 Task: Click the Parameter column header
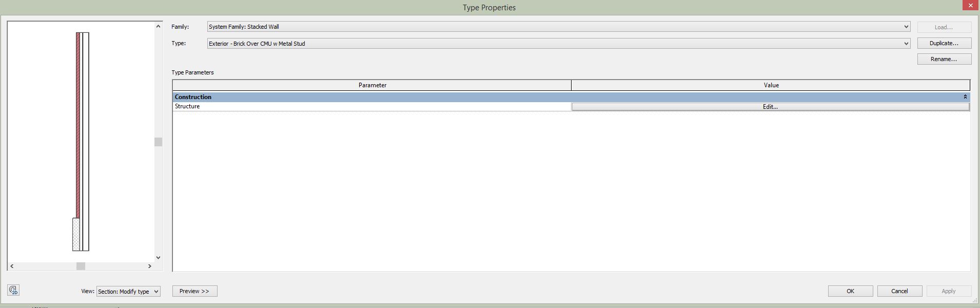(372, 85)
